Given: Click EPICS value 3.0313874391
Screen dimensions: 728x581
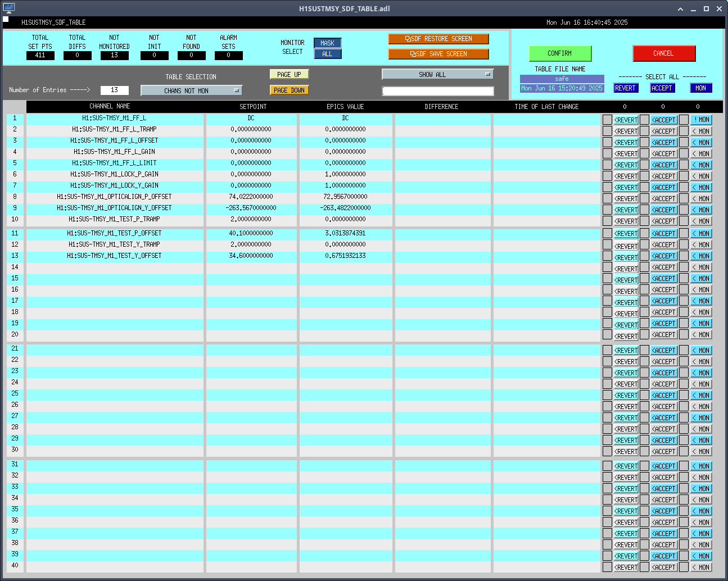Looking at the screenshot, I should pyautogui.click(x=345, y=233).
